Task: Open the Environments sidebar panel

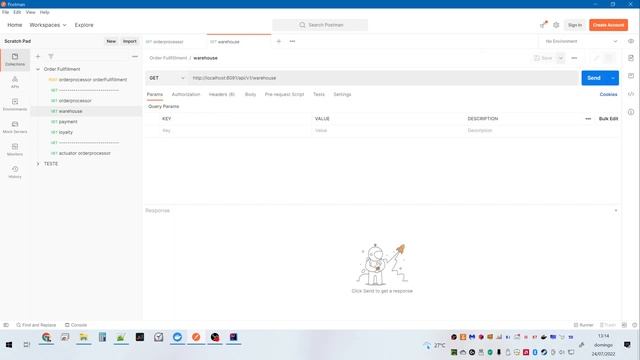Action: pyautogui.click(x=15, y=104)
